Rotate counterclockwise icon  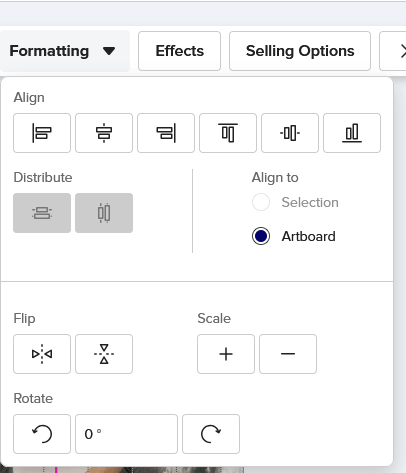tap(42, 434)
